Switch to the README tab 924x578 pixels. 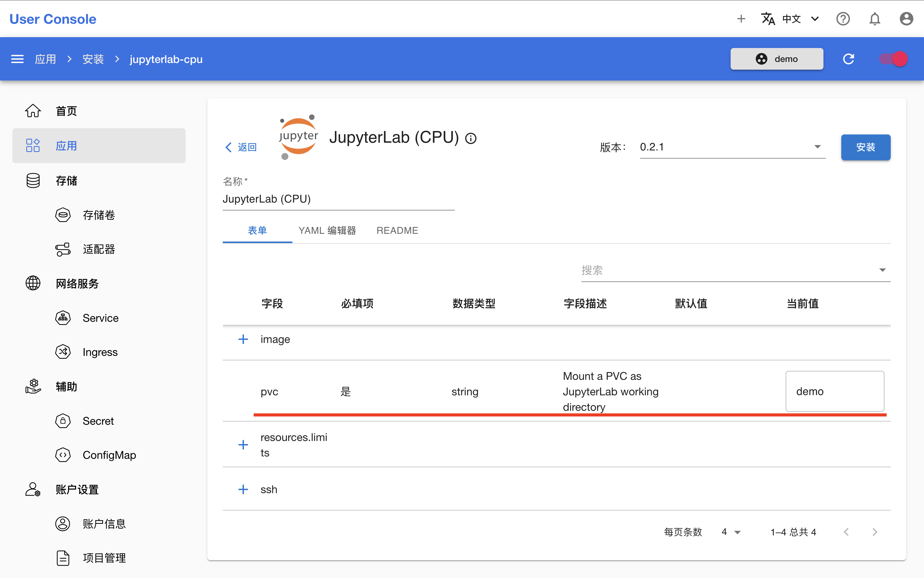(397, 230)
